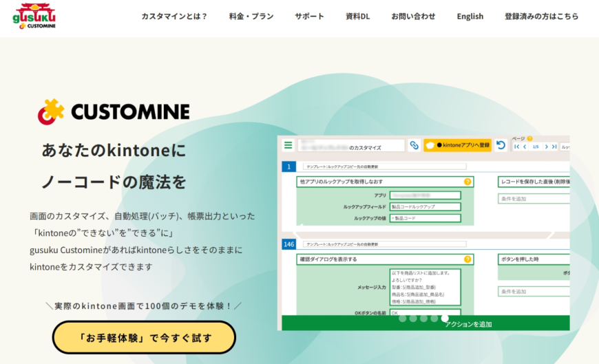Click the 条件を追加 field under ボタンを押した時
The image size is (599, 364).
click(534, 292)
